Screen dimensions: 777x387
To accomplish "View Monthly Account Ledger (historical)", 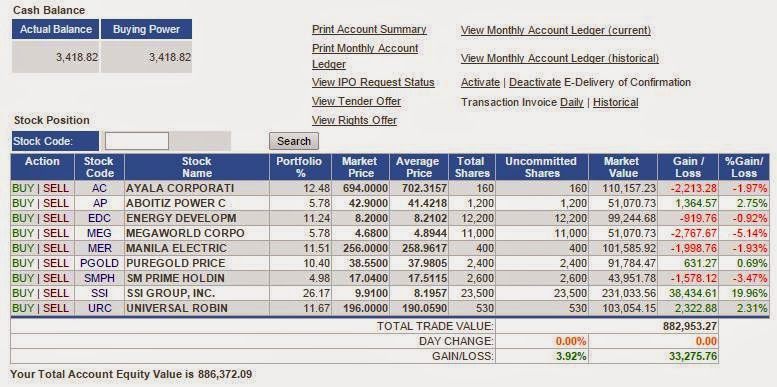I will pyautogui.click(x=560, y=58).
